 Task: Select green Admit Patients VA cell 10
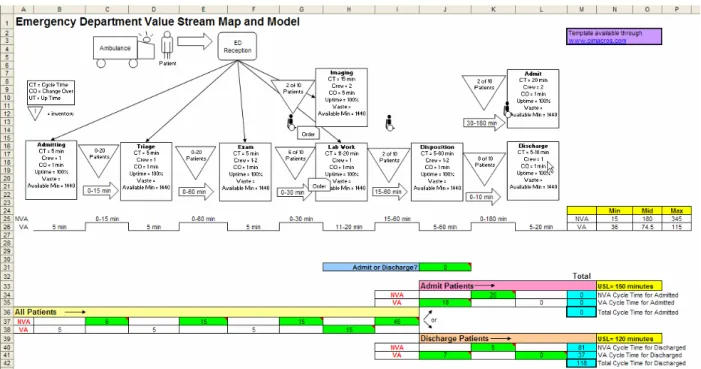pos(445,303)
